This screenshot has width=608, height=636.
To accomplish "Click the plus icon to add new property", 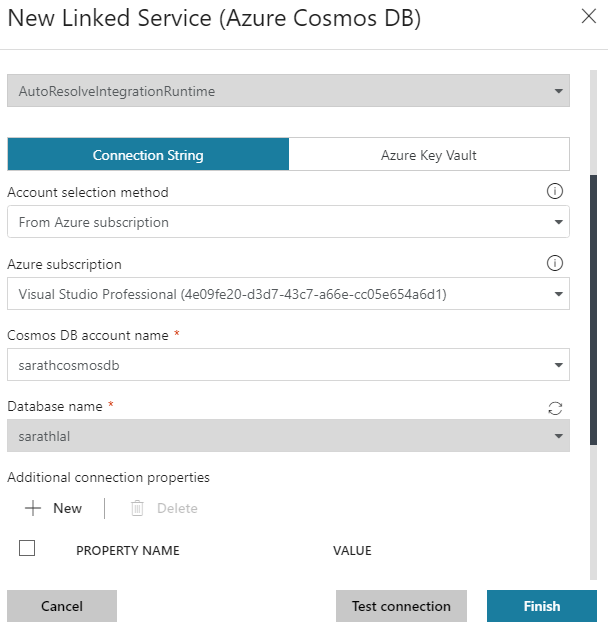I will coord(33,508).
